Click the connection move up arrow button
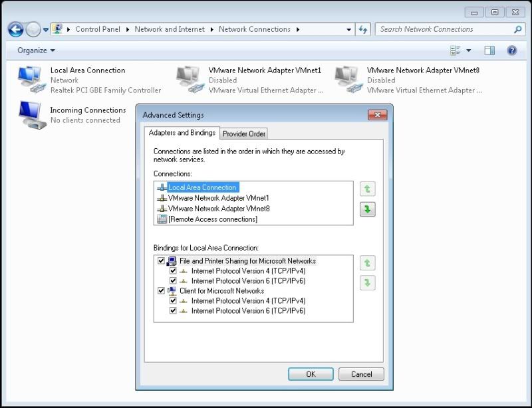The image size is (532, 408). pos(368,189)
